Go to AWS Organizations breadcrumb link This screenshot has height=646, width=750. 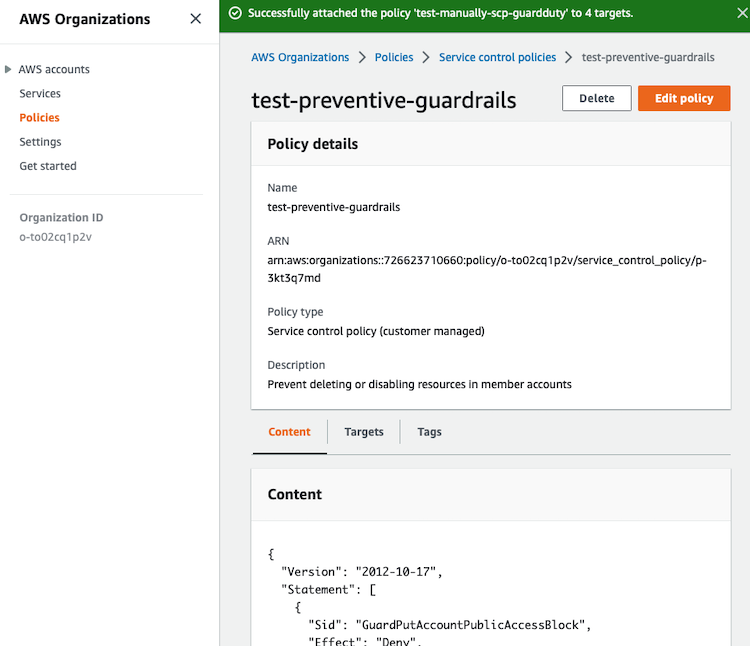pyautogui.click(x=300, y=57)
